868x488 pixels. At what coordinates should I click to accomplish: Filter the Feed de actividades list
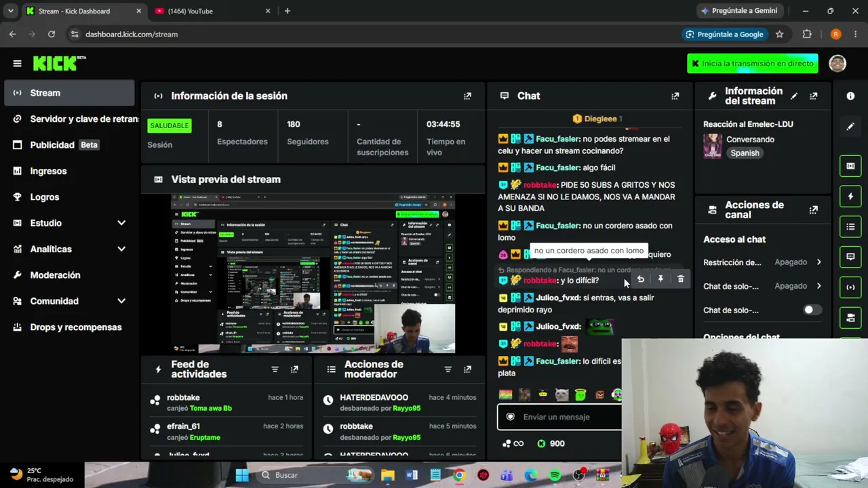(275, 369)
